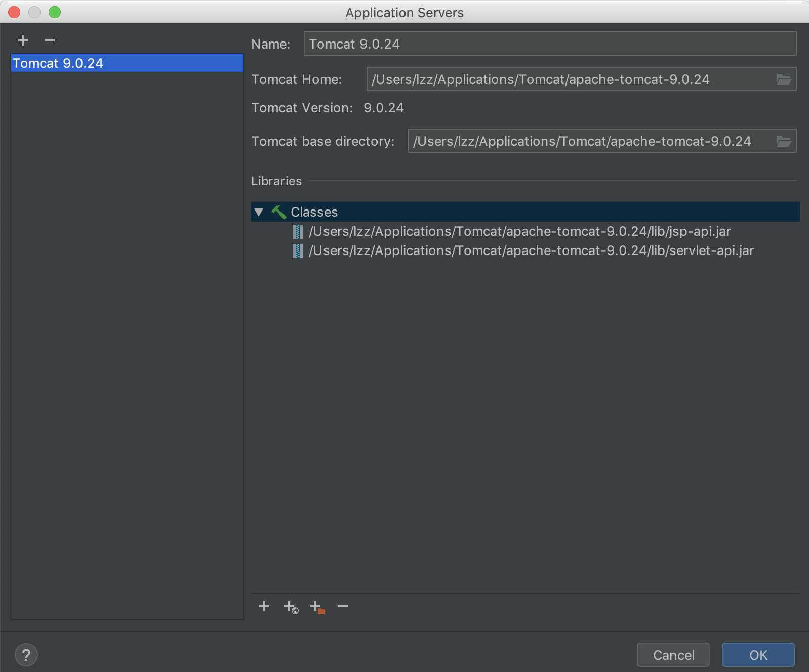
Task: Add a new application server
Action: pos(23,40)
